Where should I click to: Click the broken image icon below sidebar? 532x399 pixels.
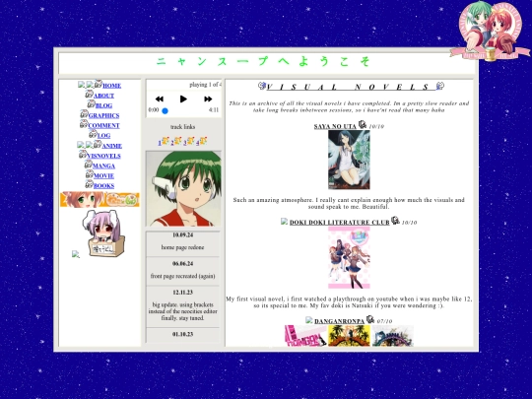pyautogui.click(x=76, y=254)
